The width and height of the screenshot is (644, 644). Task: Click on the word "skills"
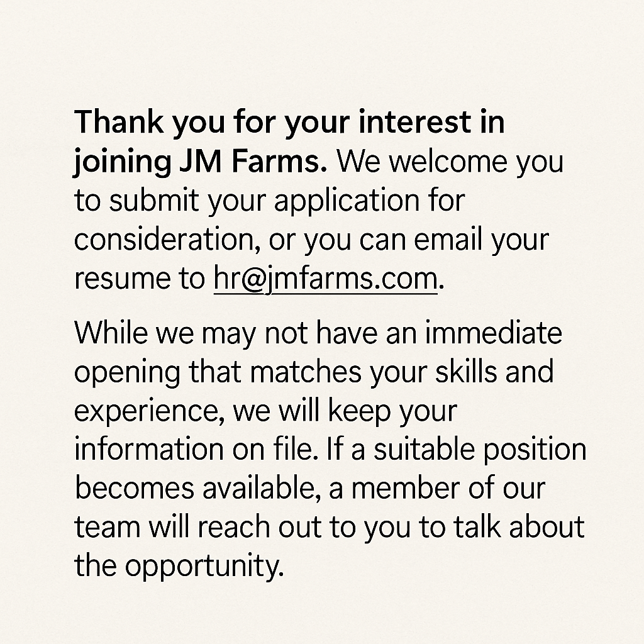point(466,372)
